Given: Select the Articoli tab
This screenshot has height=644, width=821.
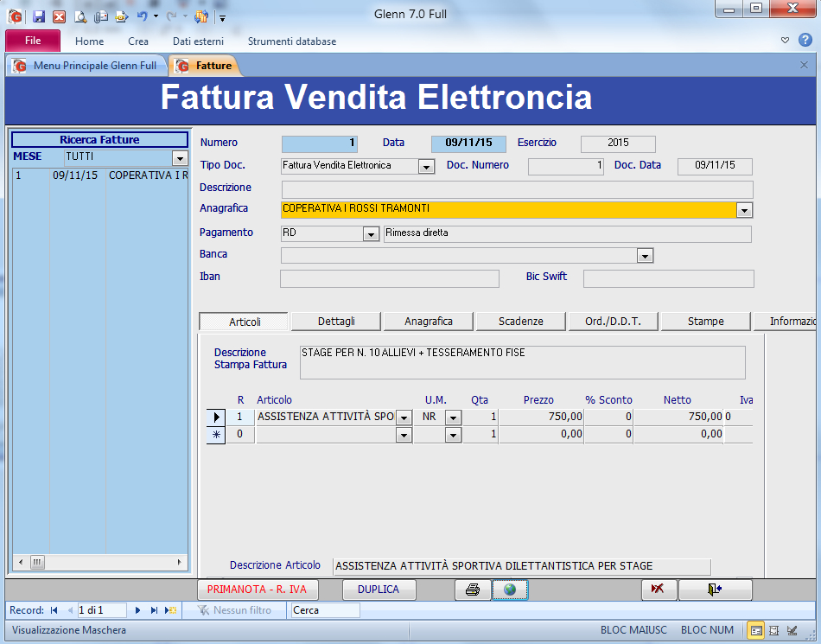Looking at the screenshot, I should point(244,322).
